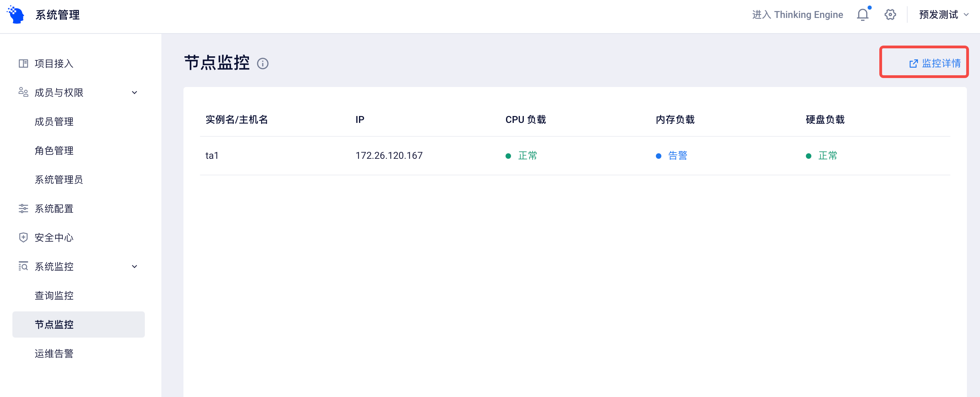
Task: Click the external-link icon in 监控详情
Action: (913, 63)
